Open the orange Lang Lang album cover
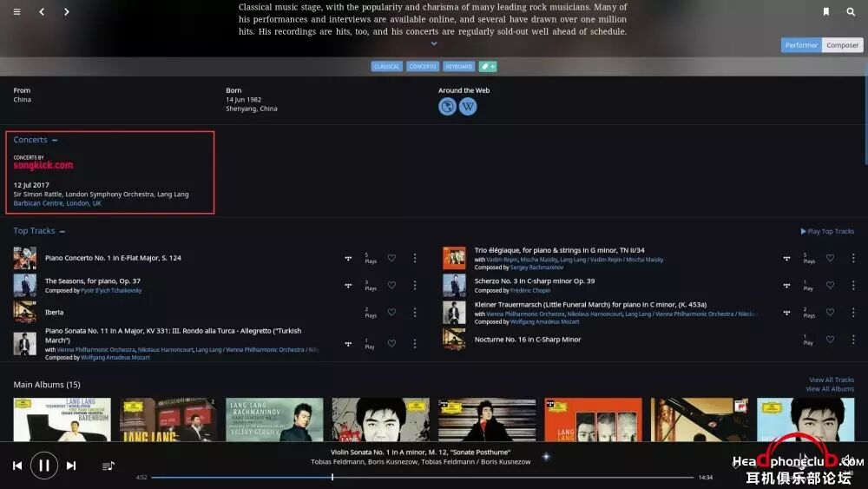Screen dimensions: 868x489 594,420
